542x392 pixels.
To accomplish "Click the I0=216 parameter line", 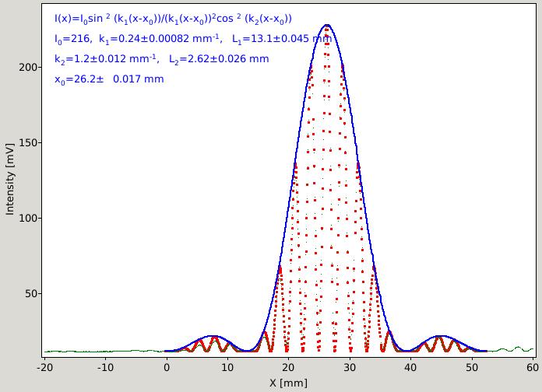I will pos(193,39).
